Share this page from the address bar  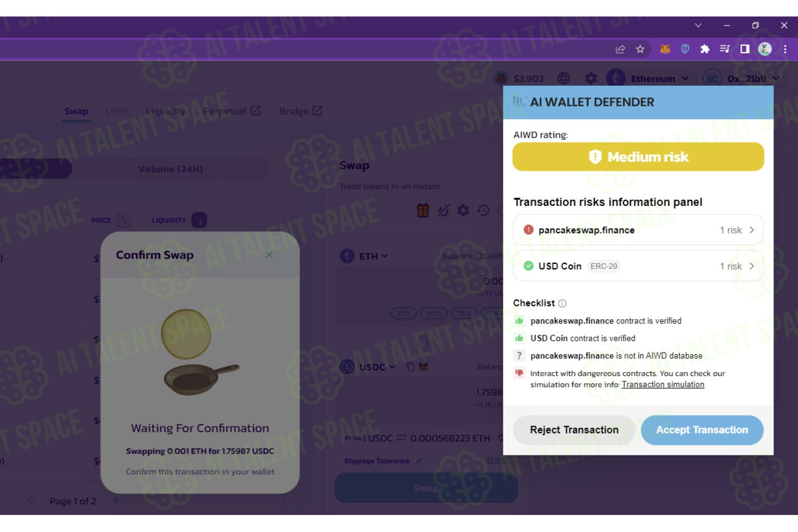[620, 49]
